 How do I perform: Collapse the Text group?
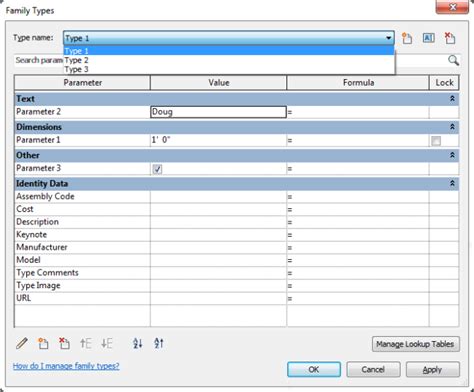click(x=452, y=99)
